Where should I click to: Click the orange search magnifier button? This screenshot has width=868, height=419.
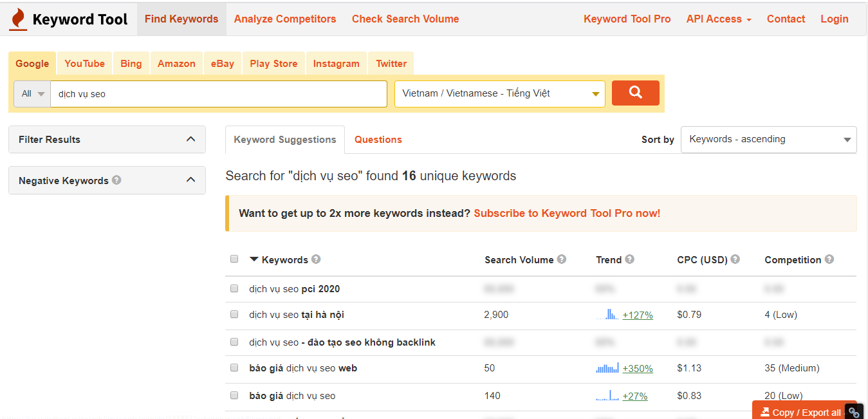coord(635,93)
